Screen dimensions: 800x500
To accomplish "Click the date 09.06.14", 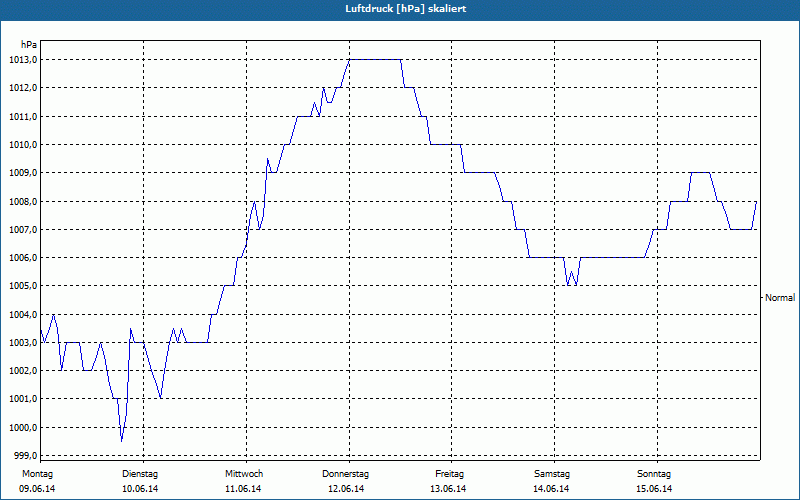I will pyautogui.click(x=37, y=489).
